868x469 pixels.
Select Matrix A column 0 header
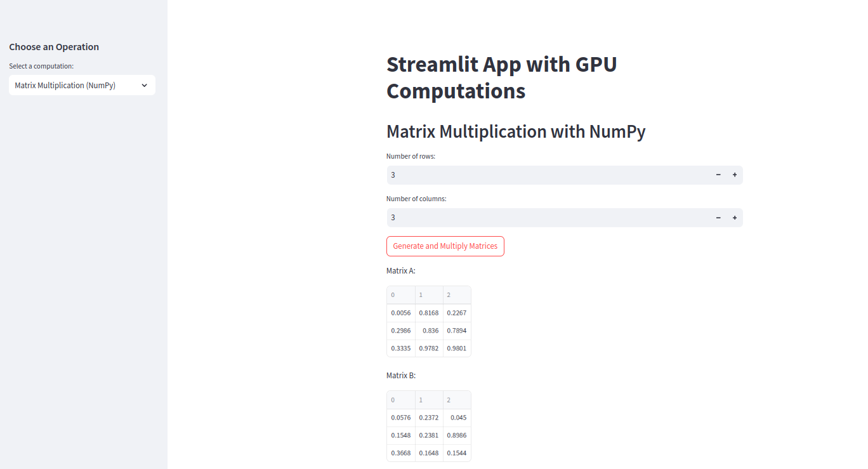point(401,295)
